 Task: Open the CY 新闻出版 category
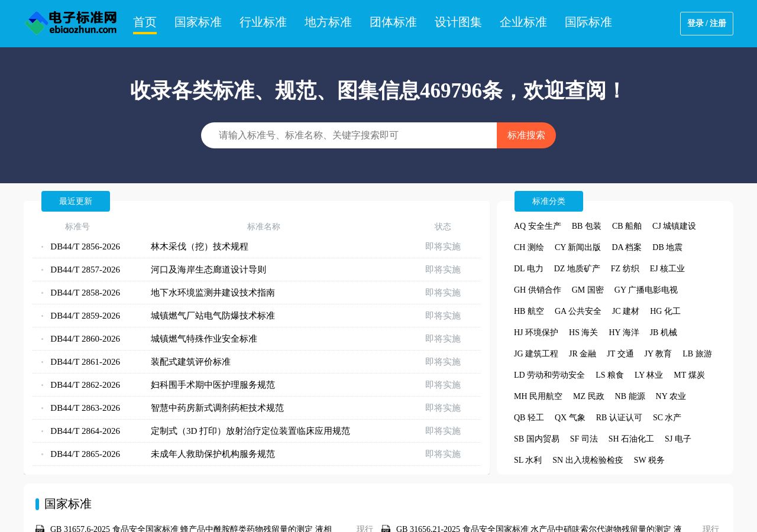(x=578, y=248)
